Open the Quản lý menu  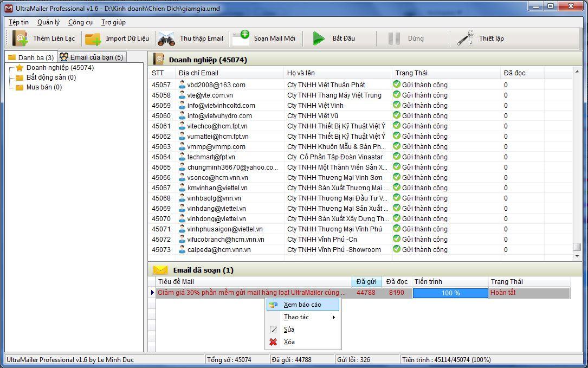48,22
